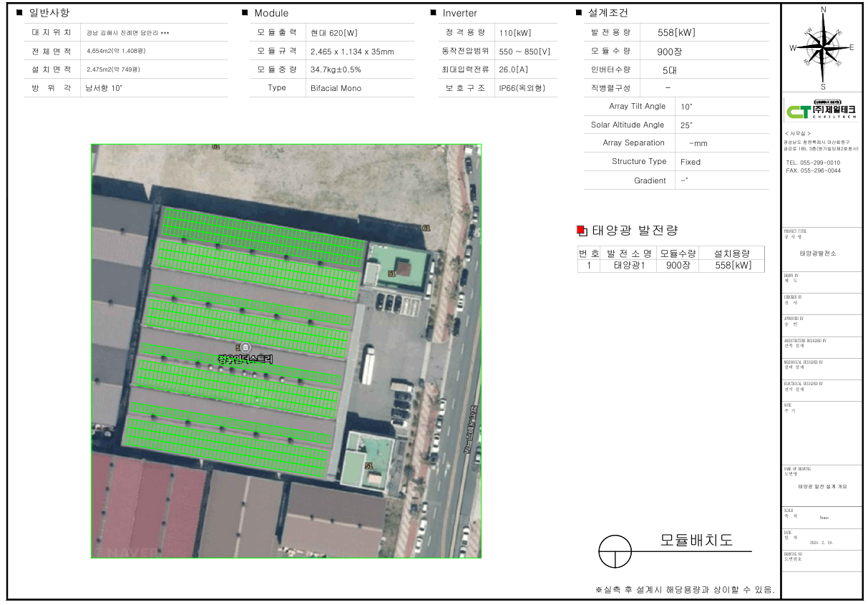Click the TEL. 055-299-0010 phone number
The width and height of the screenshot is (868, 605).
click(813, 163)
